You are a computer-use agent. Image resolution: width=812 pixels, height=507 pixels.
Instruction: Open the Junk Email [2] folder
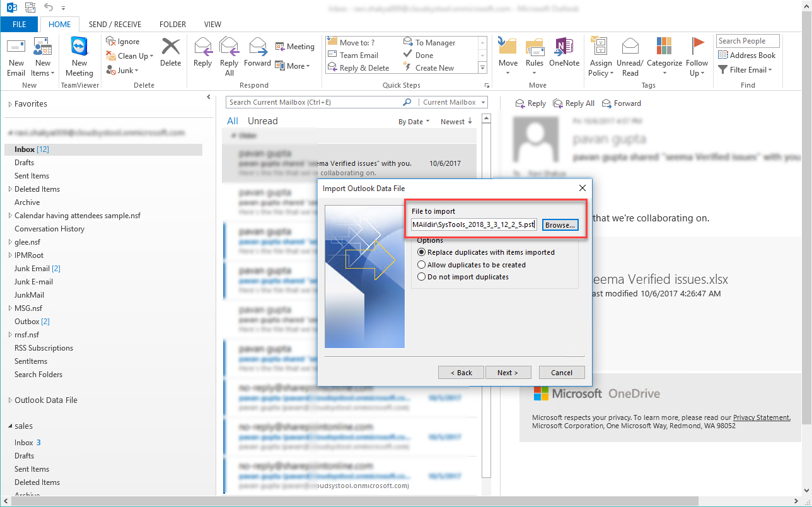pyautogui.click(x=37, y=269)
